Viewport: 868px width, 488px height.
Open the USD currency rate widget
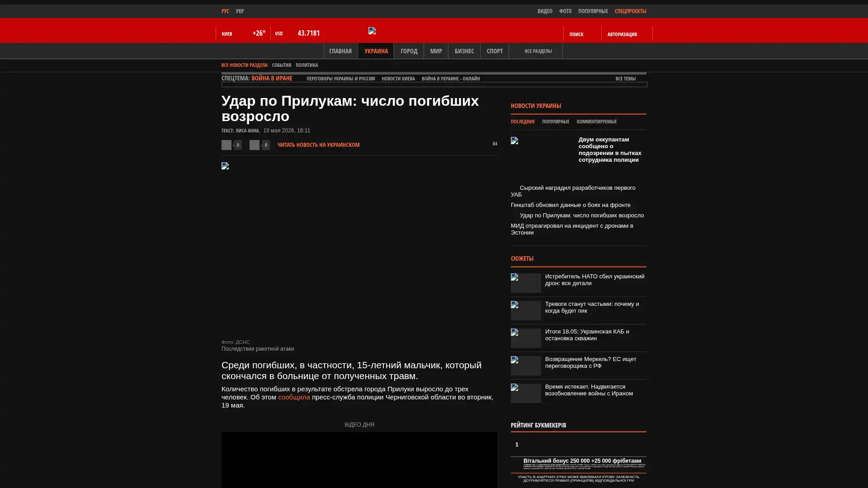(x=297, y=33)
